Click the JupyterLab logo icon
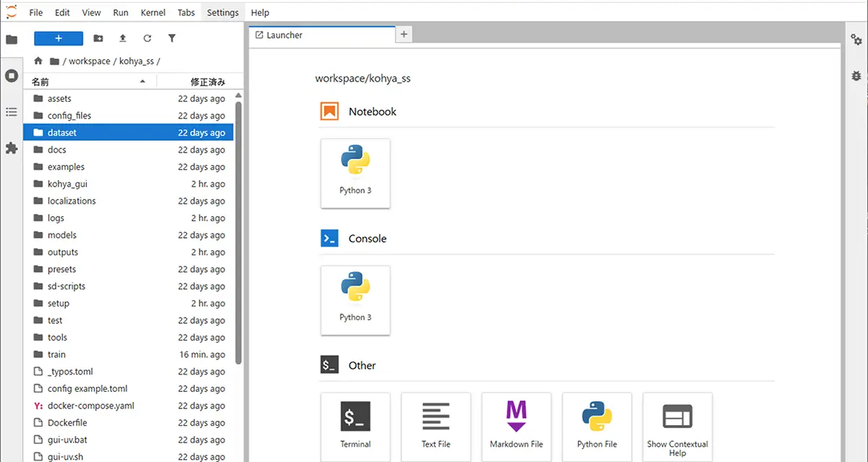This screenshot has height=462, width=868. pos(11,12)
